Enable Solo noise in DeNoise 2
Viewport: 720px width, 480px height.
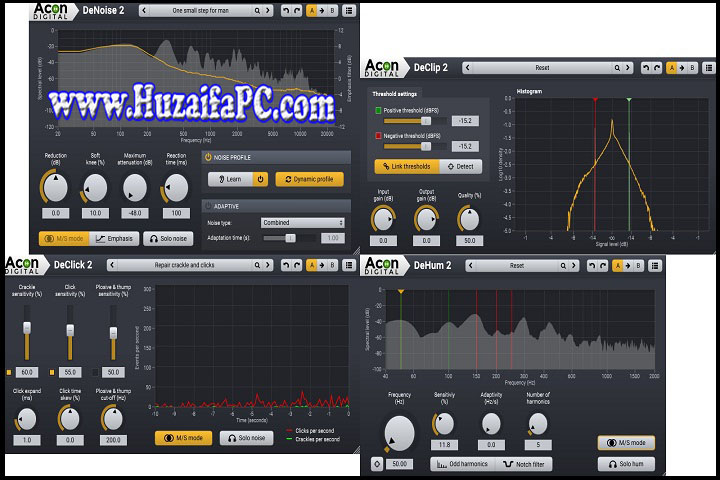click(168, 239)
